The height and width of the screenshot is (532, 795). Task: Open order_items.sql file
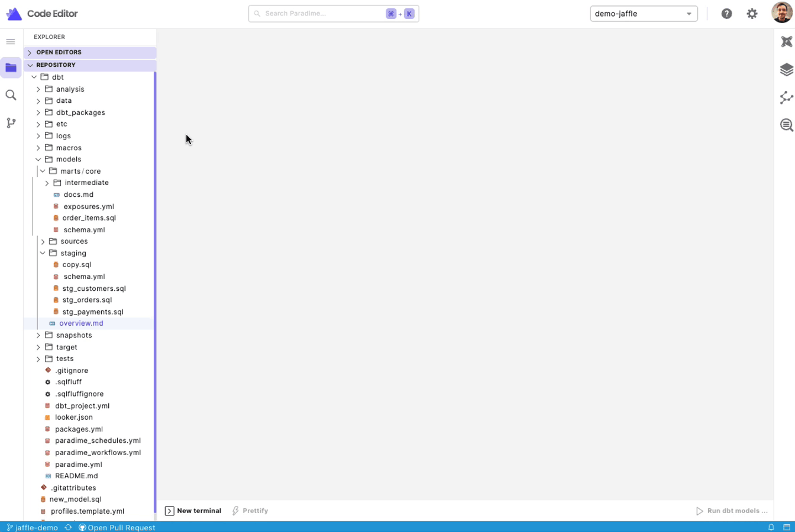(89, 218)
